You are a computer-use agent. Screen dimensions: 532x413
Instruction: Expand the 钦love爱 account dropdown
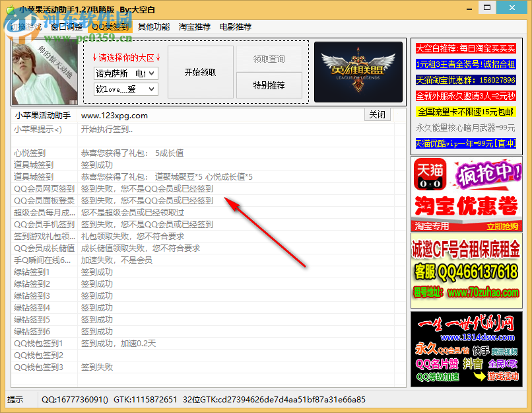click(126, 89)
